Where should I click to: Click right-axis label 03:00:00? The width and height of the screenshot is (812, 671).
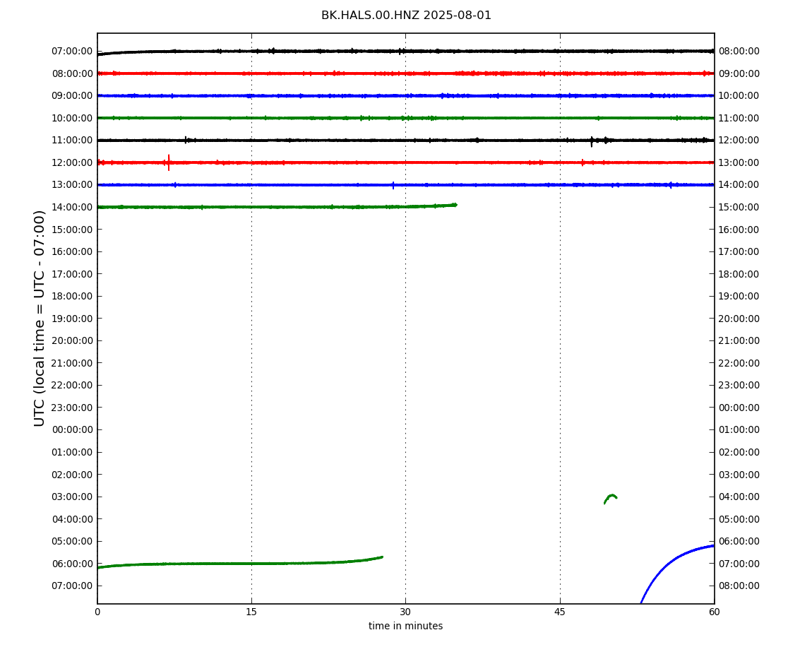(x=739, y=475)
